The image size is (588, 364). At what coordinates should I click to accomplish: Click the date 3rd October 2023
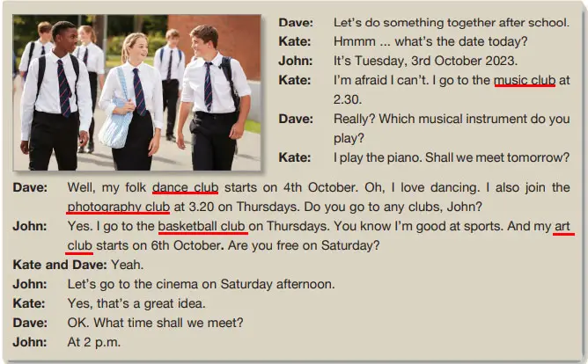[464, 61]
